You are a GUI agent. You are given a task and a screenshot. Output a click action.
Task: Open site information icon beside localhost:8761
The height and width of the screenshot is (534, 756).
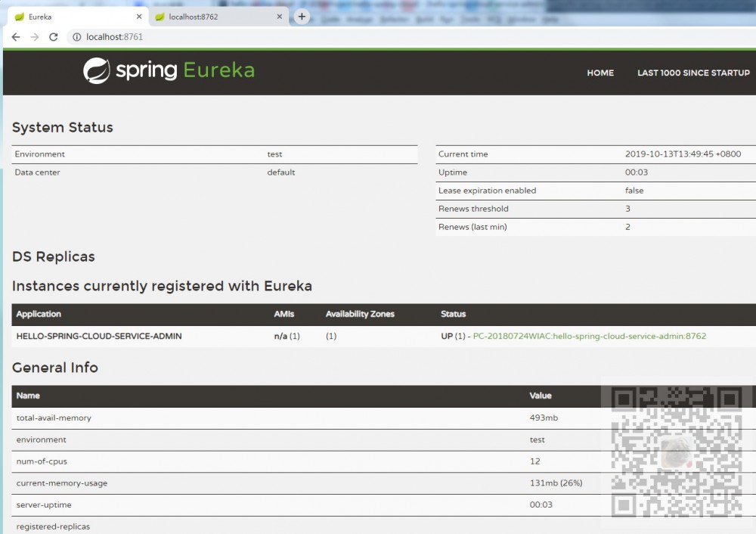click(x=77, y=37)
